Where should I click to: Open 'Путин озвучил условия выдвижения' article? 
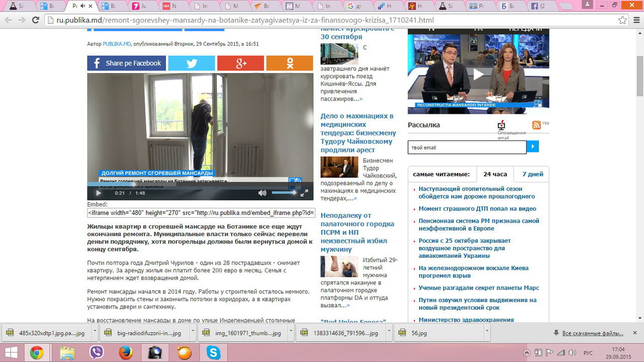477,304
